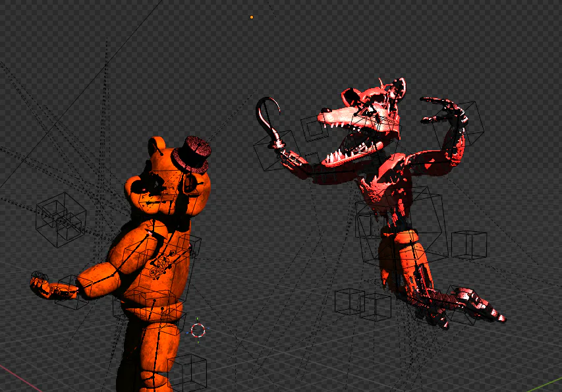Select the wireframe cube beside the bear's leg
The width and height of the screenshot is (562, 392).
(188, 372)
